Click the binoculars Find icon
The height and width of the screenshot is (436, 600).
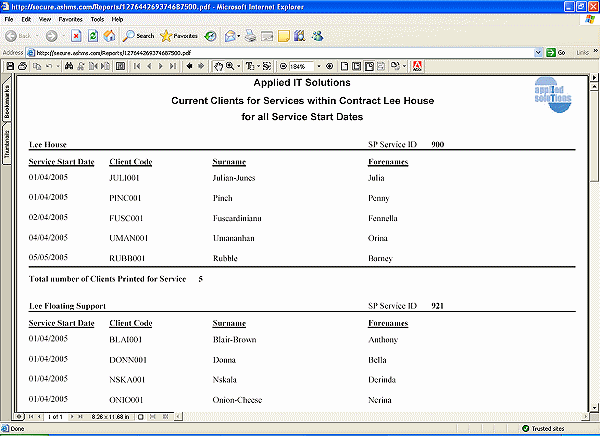point(68,66)
